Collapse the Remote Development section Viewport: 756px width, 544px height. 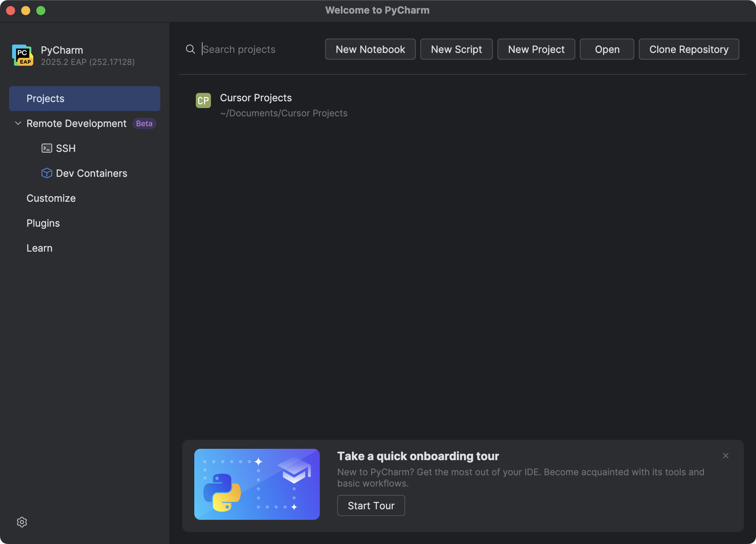17,123
